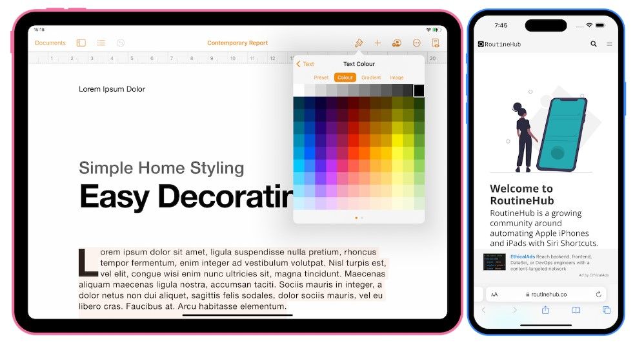Tap the Ad by EthicalAds label
The image size is (644, 345).
tap(594, 275)
